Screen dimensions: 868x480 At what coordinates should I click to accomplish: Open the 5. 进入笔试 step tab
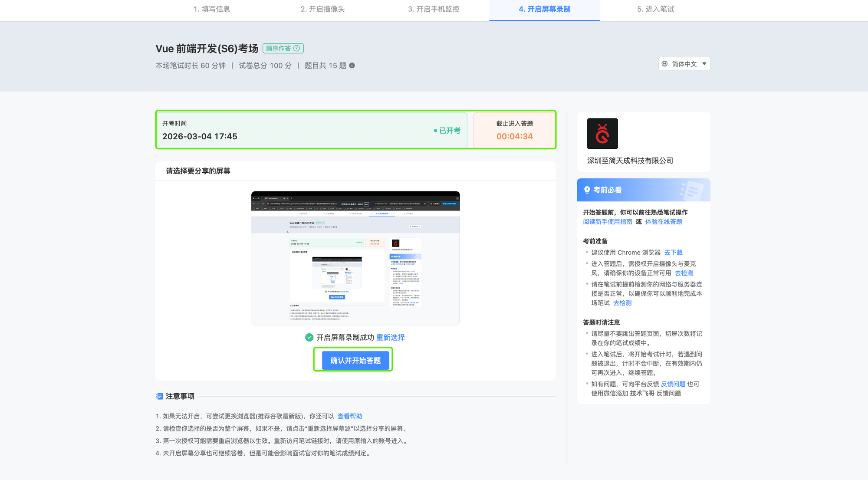655,9
